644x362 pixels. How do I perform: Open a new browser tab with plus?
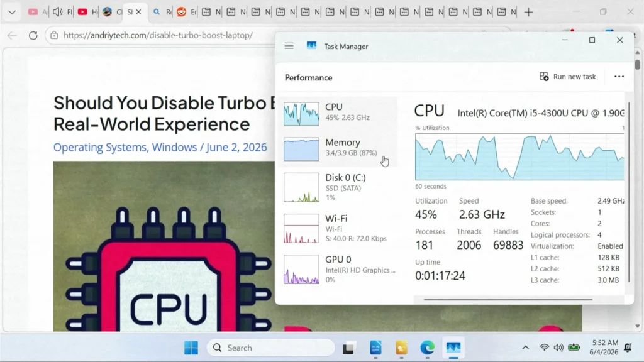528,13
